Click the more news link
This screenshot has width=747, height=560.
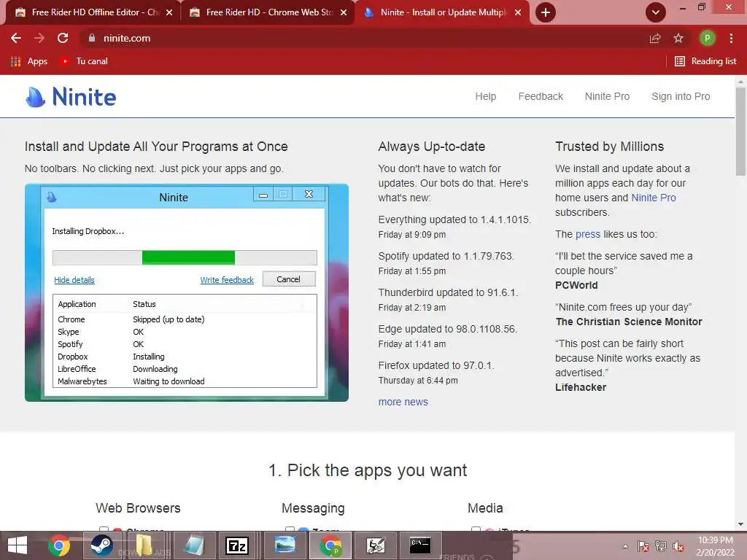click(x=403, y=402)
